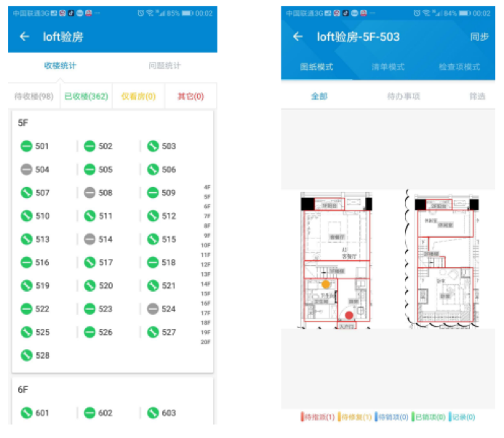Open room 502 status icon

pyautogui.click(x=89, y=146)
